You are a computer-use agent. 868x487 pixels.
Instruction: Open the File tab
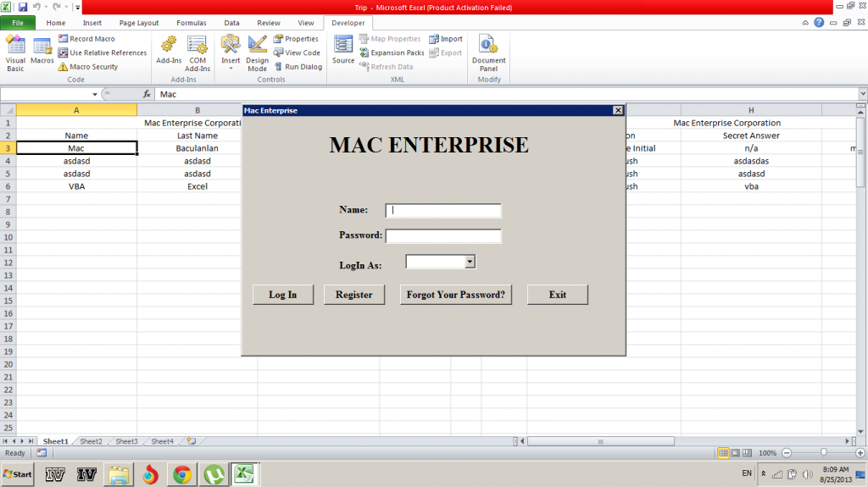coord(18,23)
